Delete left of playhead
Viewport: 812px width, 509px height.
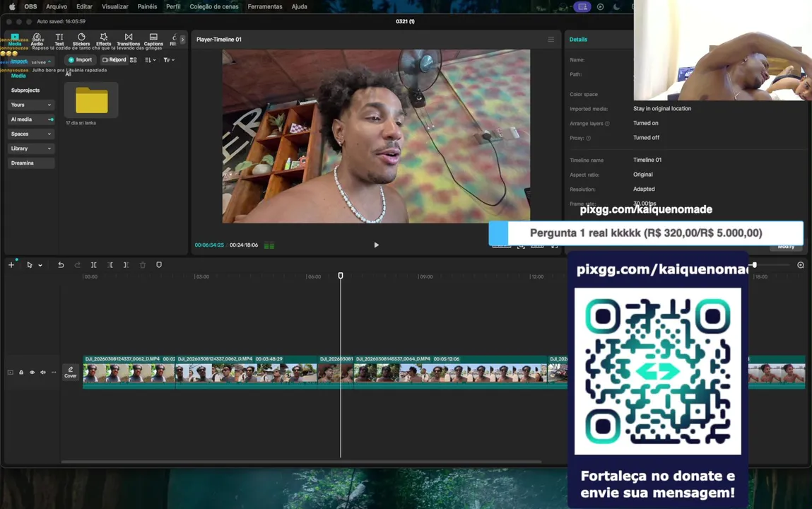(110, 264)
